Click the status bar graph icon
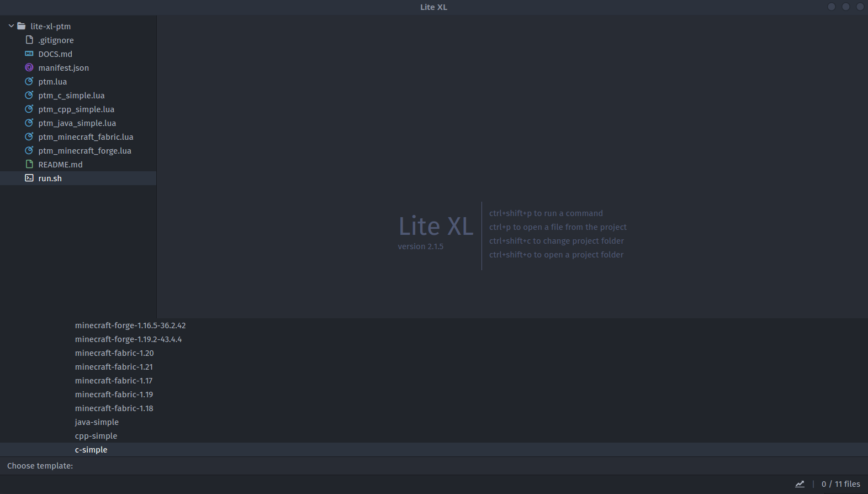 tap(800, 484)
